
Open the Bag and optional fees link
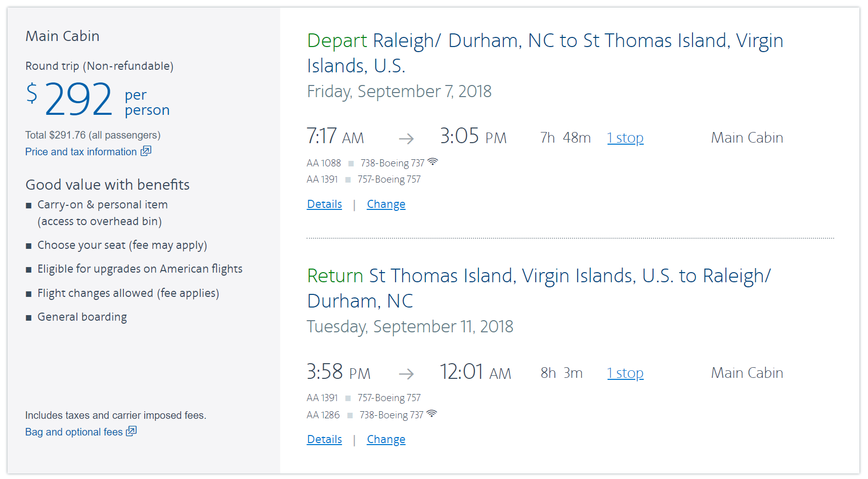pyautogui.click(x=74, y=432)
